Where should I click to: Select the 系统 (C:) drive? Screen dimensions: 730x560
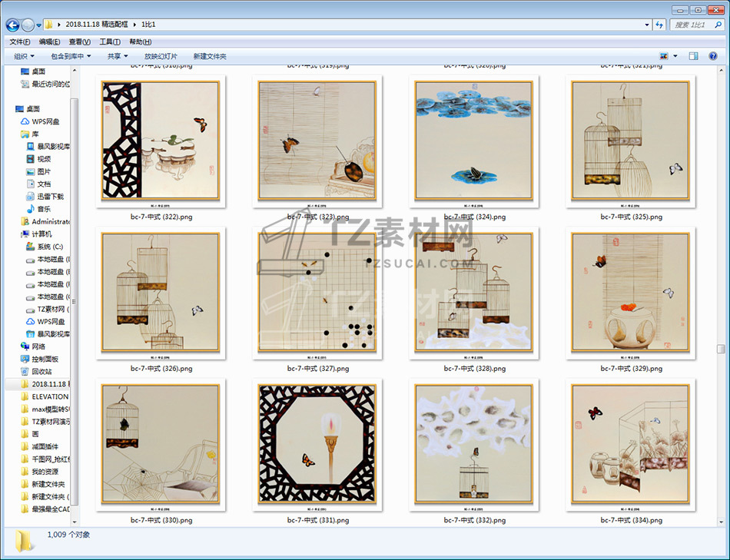pos(45,247)
